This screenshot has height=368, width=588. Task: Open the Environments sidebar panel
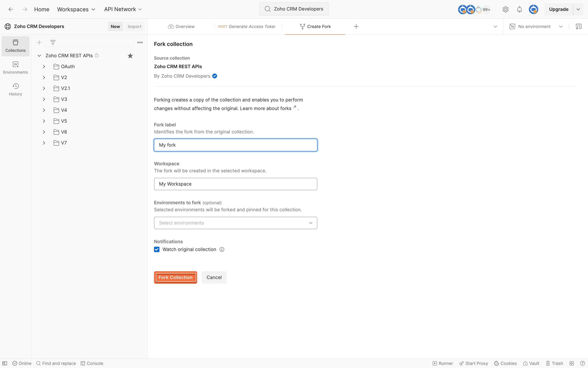point(16,68)
